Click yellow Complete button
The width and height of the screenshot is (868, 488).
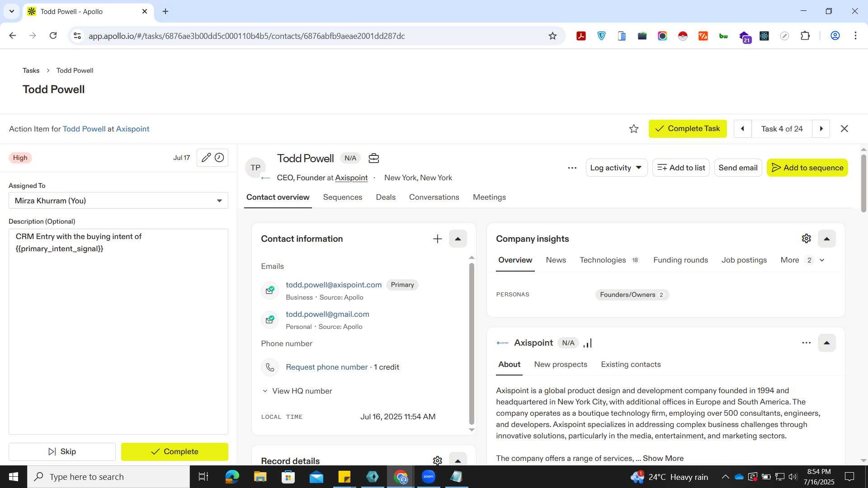click(x=175, y=451)
